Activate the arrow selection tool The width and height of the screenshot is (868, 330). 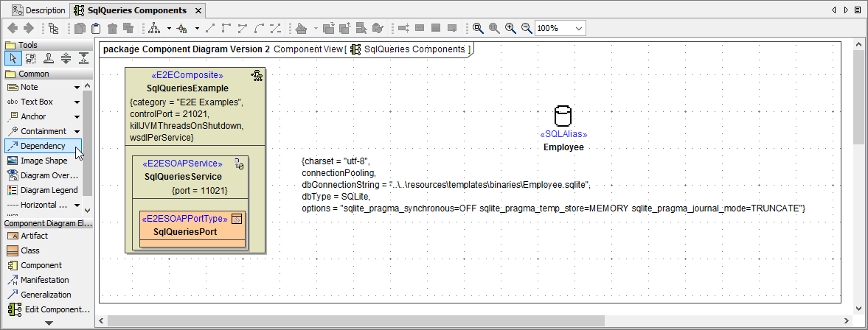[x=13, y=59]
